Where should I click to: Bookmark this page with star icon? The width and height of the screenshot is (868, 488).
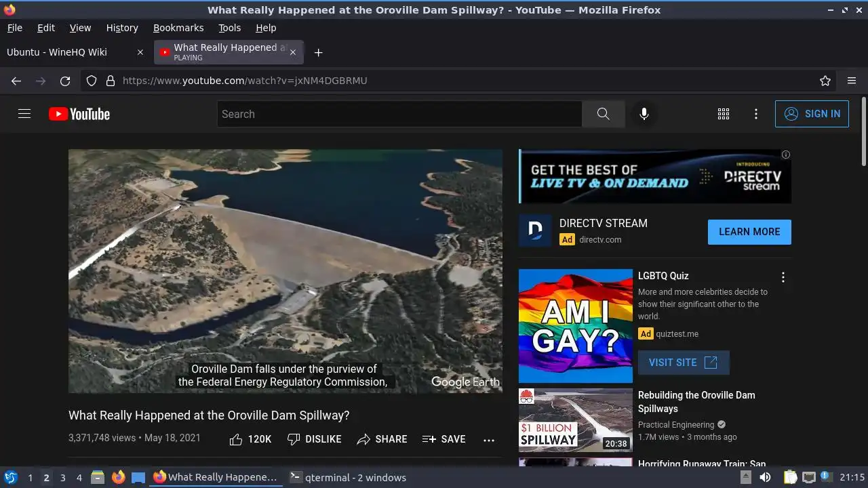click(x=825, y=81)
